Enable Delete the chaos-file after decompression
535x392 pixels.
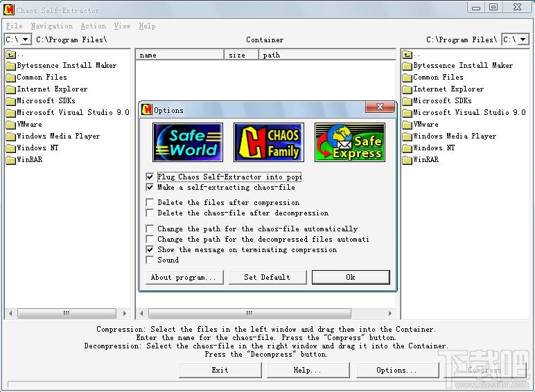tap(150, 213)
